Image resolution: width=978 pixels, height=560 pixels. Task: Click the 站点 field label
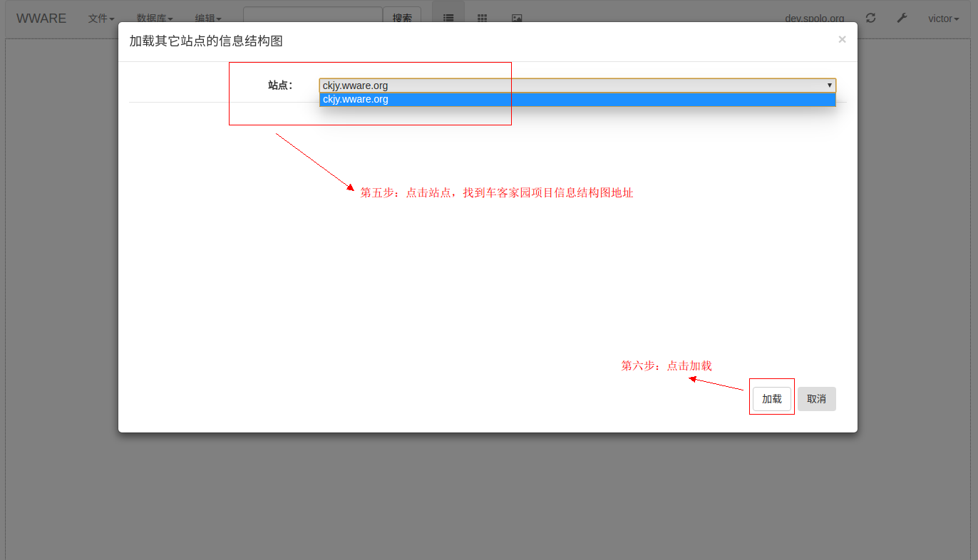(x=280, y=85)
